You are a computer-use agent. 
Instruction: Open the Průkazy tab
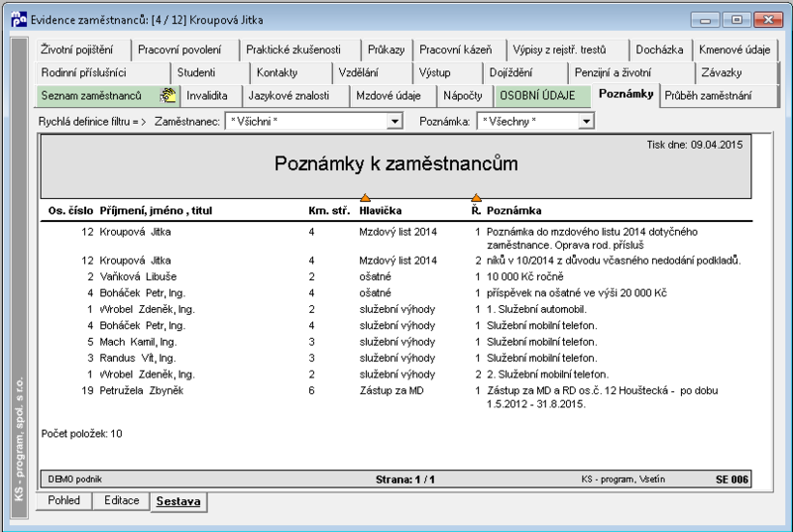click(x=386, y=50)
